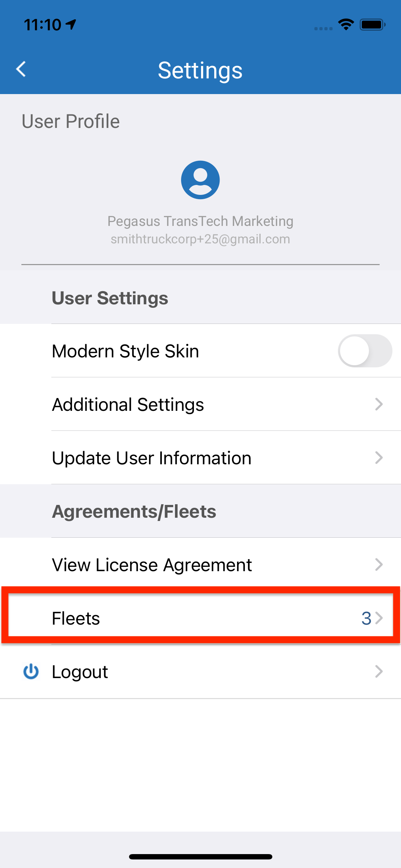Tap the blue Logout power icon

tap(31, 671)
